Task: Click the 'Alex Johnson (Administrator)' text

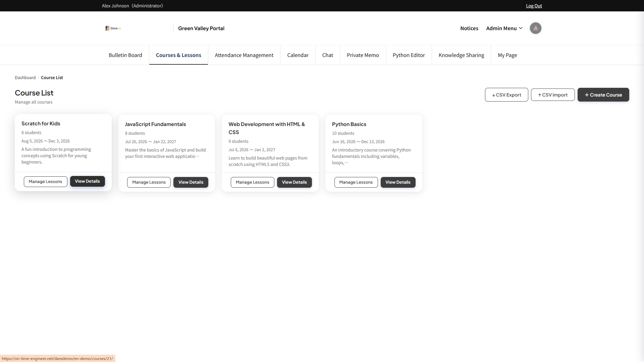Action: pyautogui.click(x=132, y=6)
